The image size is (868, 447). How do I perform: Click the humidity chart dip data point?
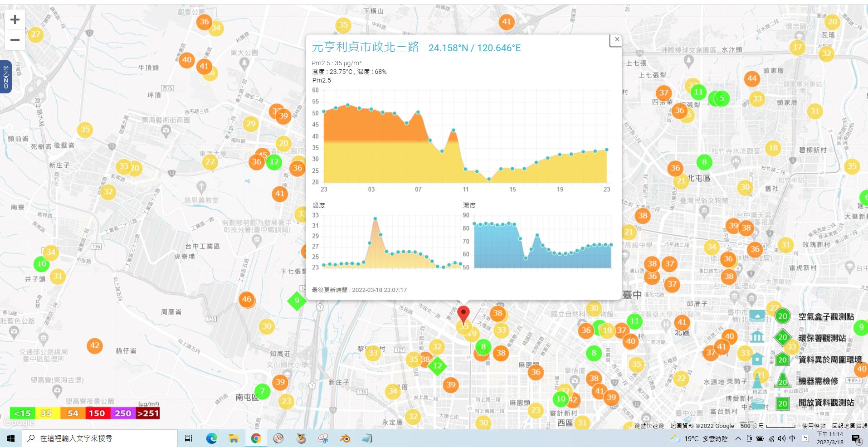[526, 258]
